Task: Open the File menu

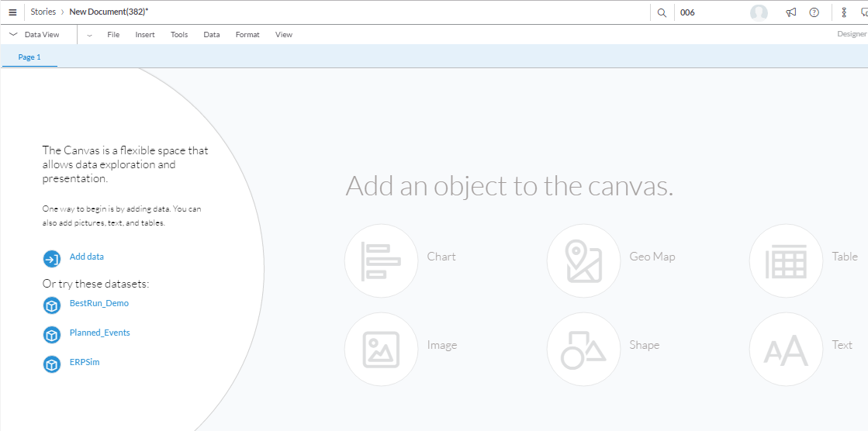Action: pyautogui.click(x=113, y=35)
